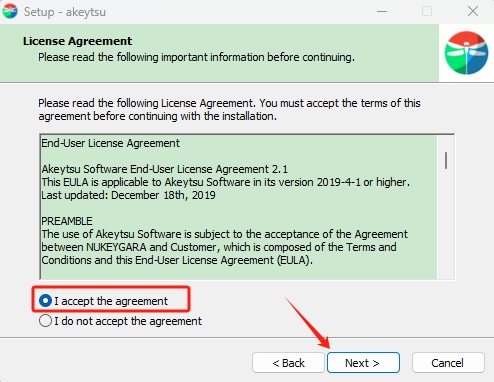494x382 pixels.
Task: Select the "I do not accept the agreement" radio button
Action: [x=45, y=321]
